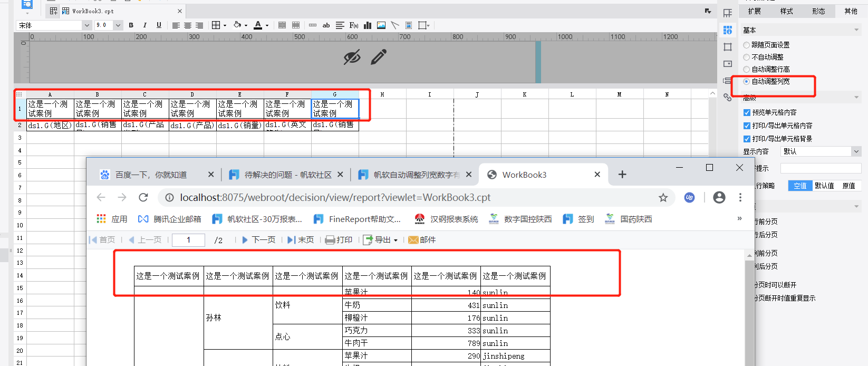The image size is (868, 366).
Task: Insert formula F(x) element
Action: tap(354, 25)
